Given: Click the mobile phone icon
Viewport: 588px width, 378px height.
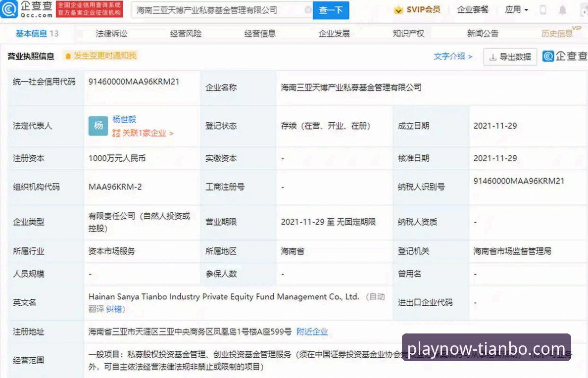Looking at the screenshot, I should click(542, 10).
